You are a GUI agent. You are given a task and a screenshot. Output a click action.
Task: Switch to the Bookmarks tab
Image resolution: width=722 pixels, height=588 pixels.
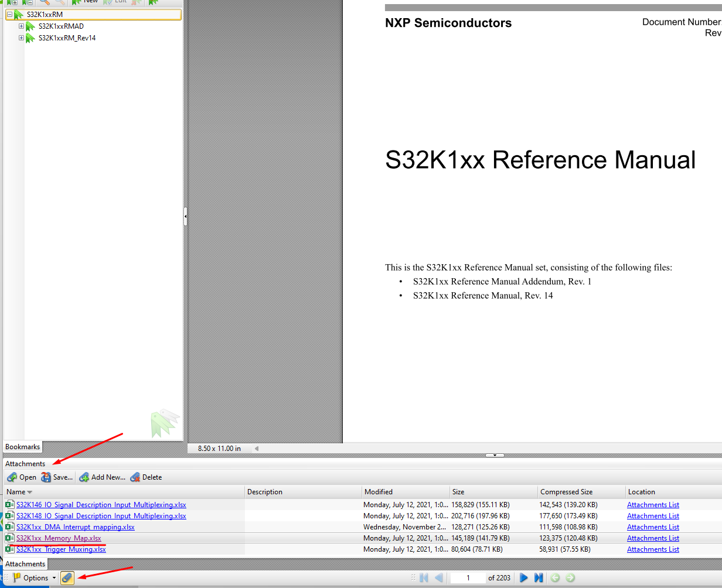point(22,446)
